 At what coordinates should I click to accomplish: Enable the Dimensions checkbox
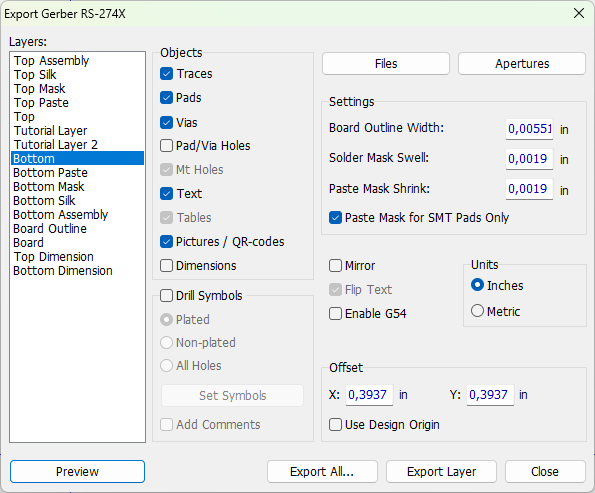click(166, 266)
